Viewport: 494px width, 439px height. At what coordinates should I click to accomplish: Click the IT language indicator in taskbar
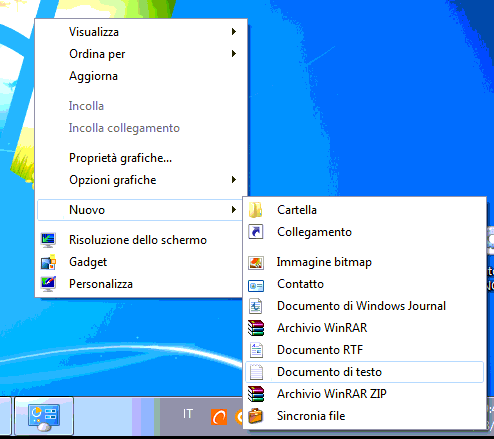[x=188, y=414]
